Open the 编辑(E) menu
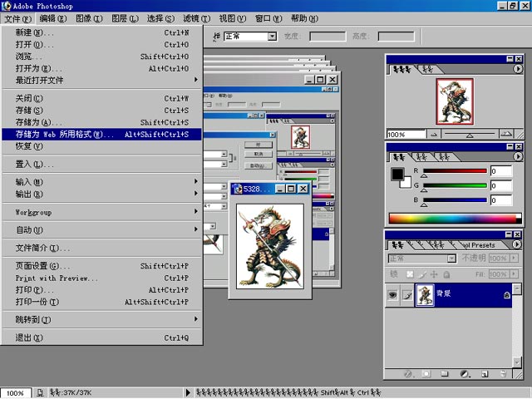This screenshot has width=532, height=399. [x=53, y=18]
